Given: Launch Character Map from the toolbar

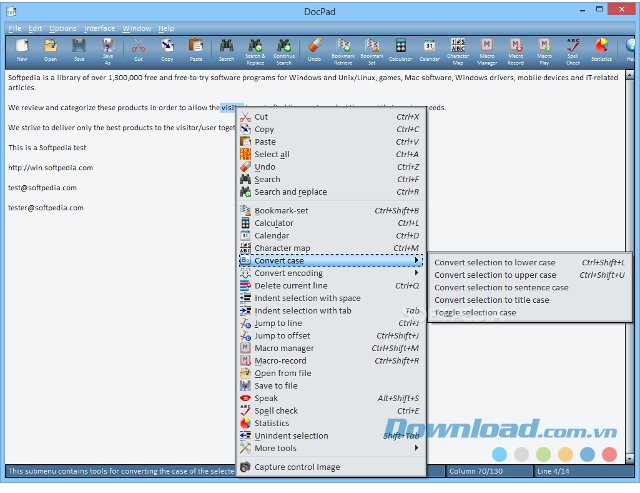Looking at the screenshot, I should click(x=458, y=49).
